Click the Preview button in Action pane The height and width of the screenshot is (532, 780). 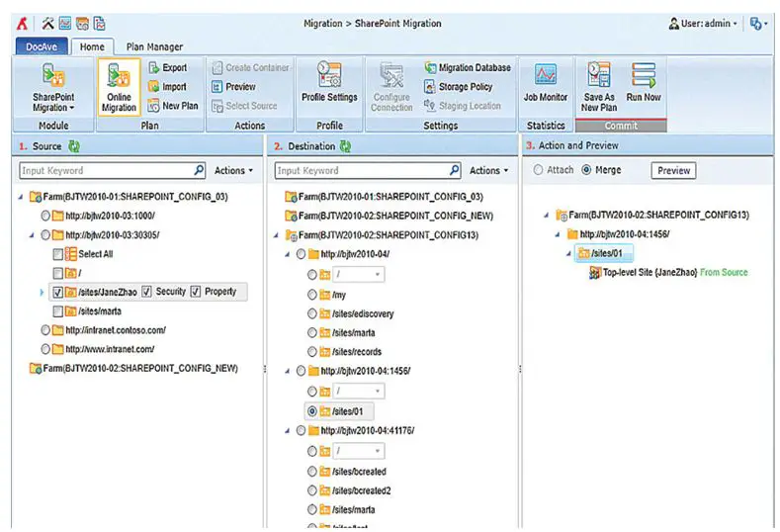(673, 171)
